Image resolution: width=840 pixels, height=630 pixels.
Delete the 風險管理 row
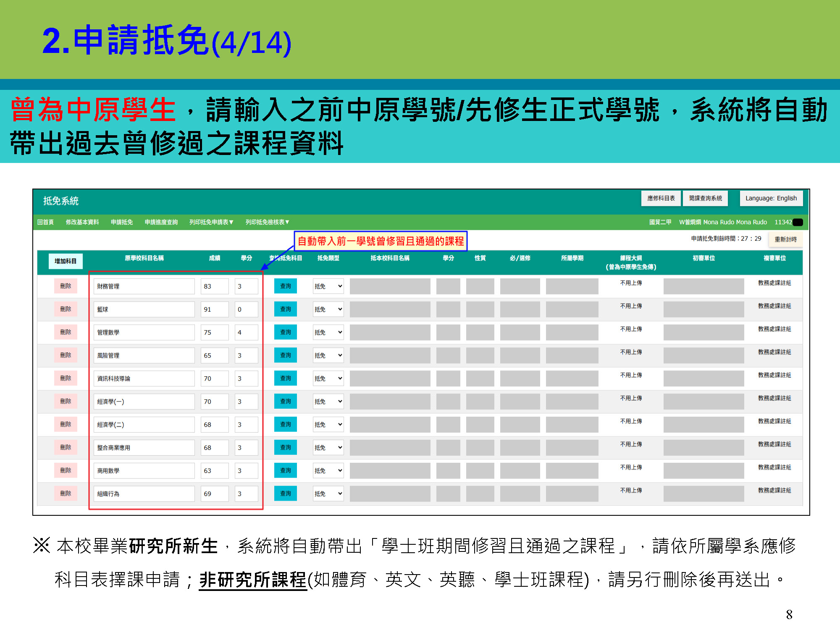click(x=66, y=355)
